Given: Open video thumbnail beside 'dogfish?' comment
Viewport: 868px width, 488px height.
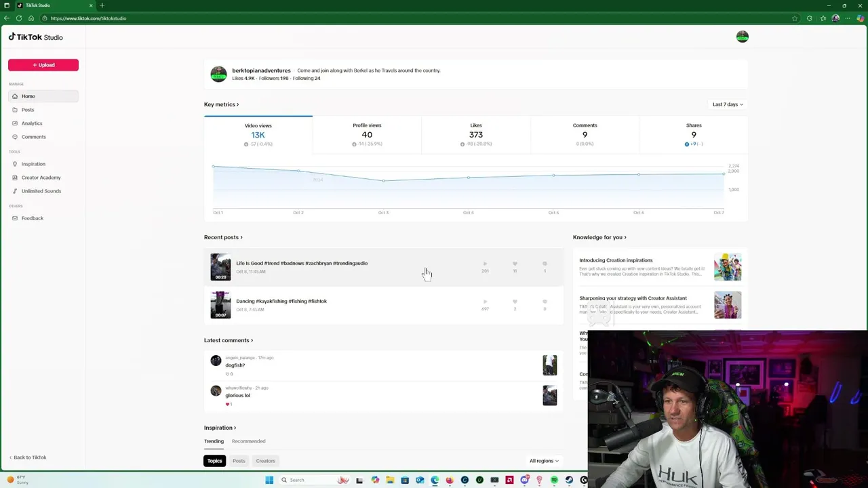Looking at the screenshot, I should [550, 365].
